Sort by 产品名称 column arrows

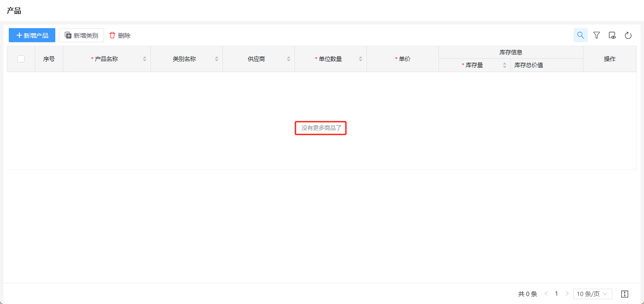coord(144,59)
